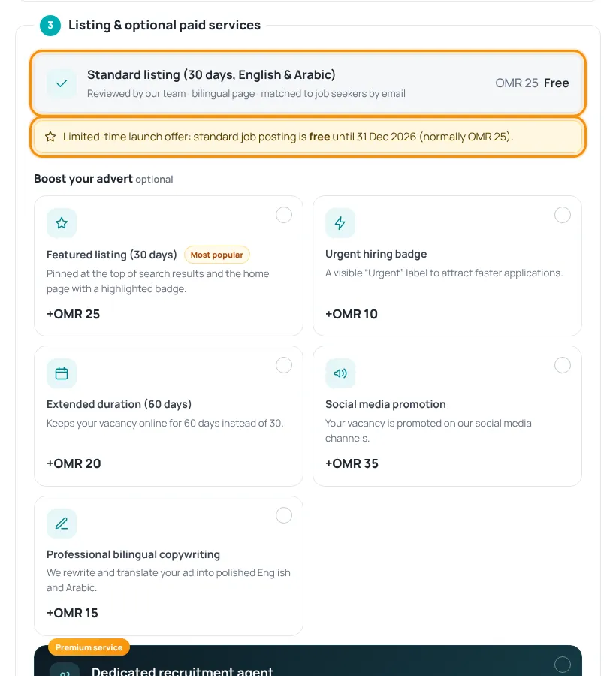Click the Social media promotion title
The image size is (616, 676).
pyautogui.click(x=385, y=404)
